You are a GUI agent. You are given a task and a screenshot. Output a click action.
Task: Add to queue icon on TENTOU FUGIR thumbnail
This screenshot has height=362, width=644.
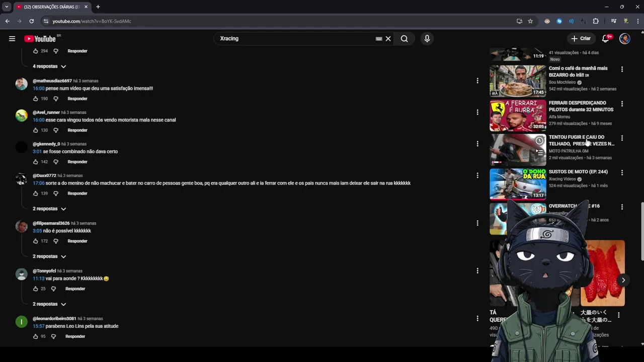point(539,154)
